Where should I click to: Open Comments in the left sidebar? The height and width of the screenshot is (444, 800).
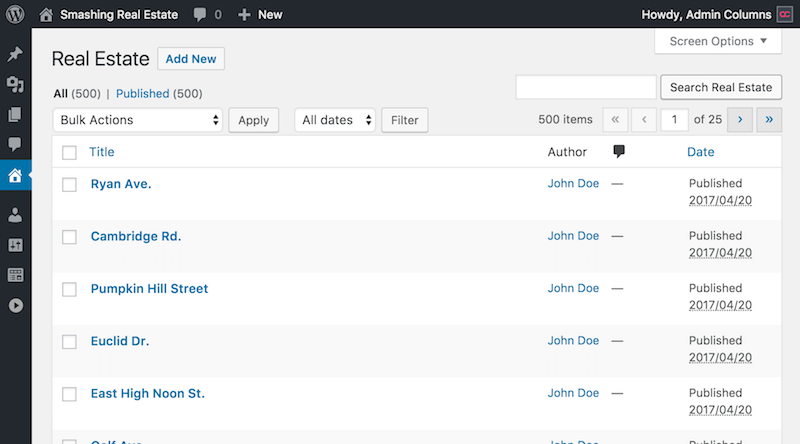click(x=15, y=144)
